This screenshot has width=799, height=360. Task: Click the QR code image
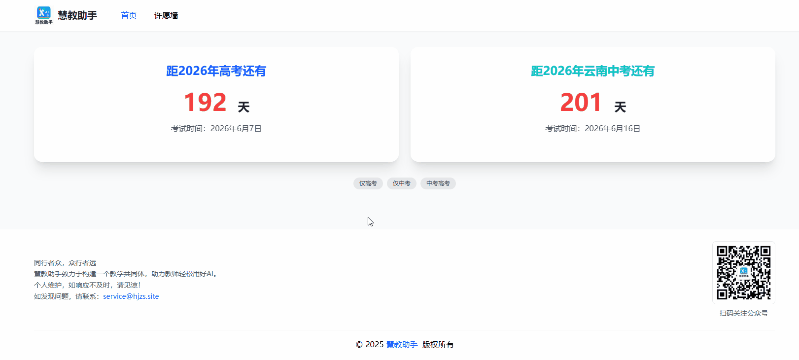pos(743,272)
